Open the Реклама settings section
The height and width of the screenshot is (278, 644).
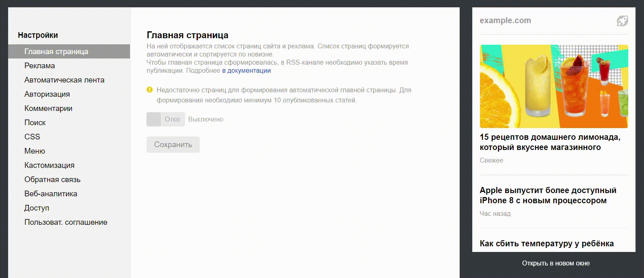(x=39, y=66)
